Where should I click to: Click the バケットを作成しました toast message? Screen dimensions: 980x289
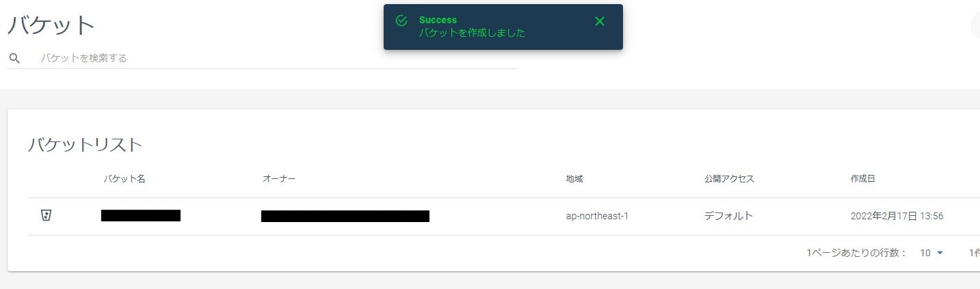(x=472, y=33)
